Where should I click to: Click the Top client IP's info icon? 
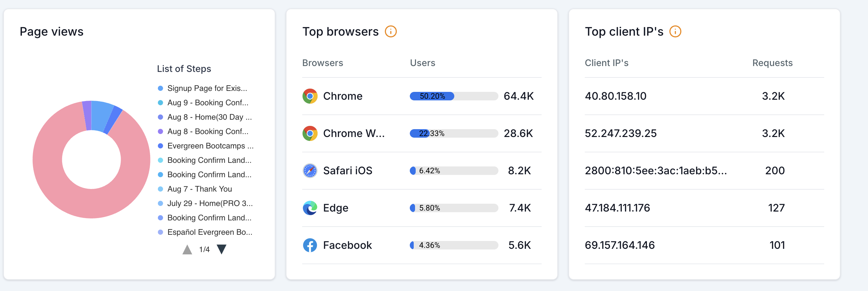pyautogui.click(x=675, y=32)
